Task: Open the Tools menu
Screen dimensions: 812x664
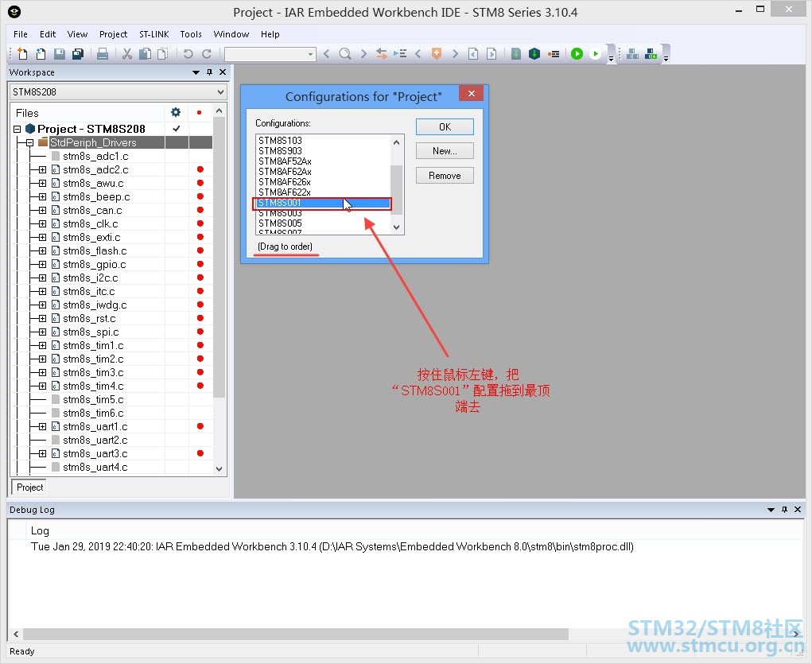Action: (x=191, y=34)
